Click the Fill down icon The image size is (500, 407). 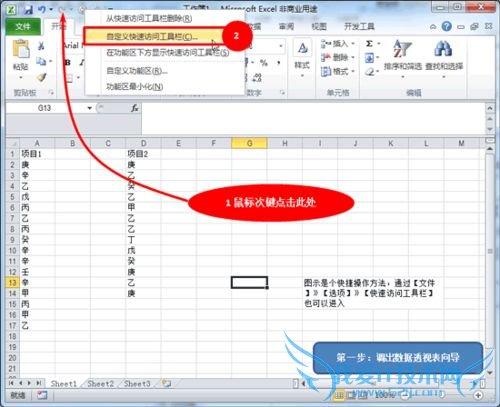(x=369, y=58)
